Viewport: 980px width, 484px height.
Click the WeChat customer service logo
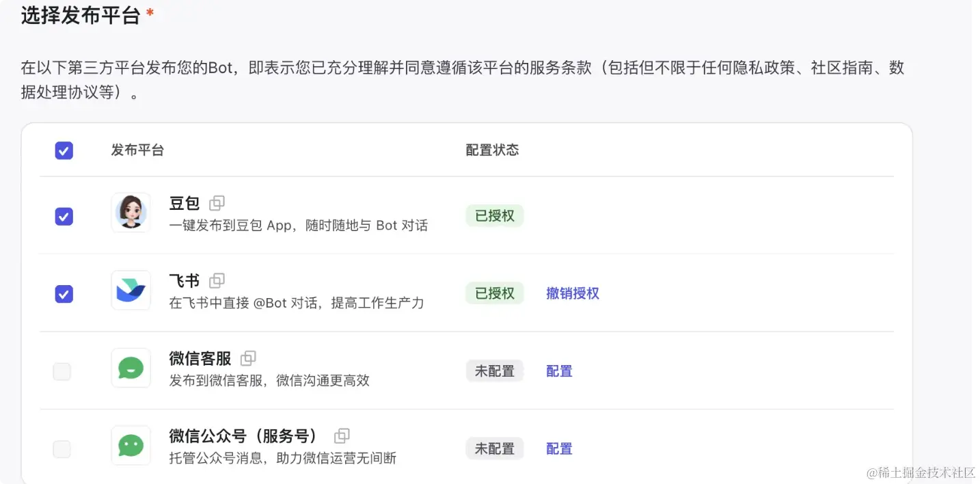tap(131, 368)
